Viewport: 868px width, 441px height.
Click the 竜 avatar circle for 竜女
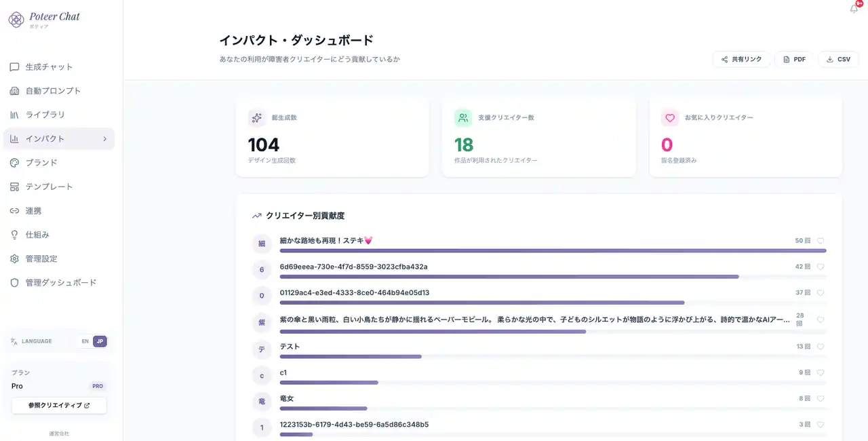(262, 402)
